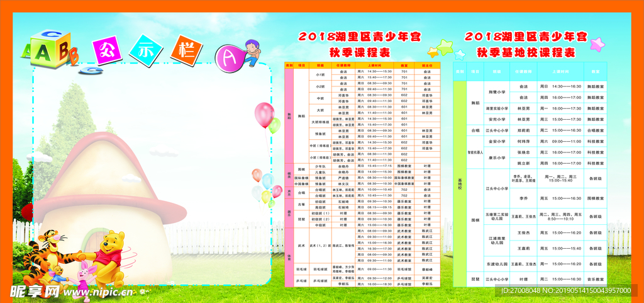644x303 pixels.
Task: Click the '五缘第二实验幼儿园' school cell
Action: pos(497,216)
